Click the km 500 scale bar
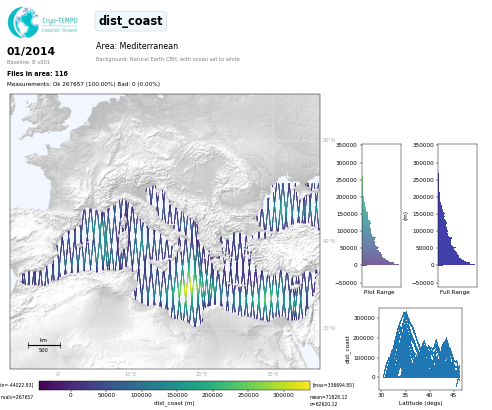492x410 pixels. (x=44, y=345)
